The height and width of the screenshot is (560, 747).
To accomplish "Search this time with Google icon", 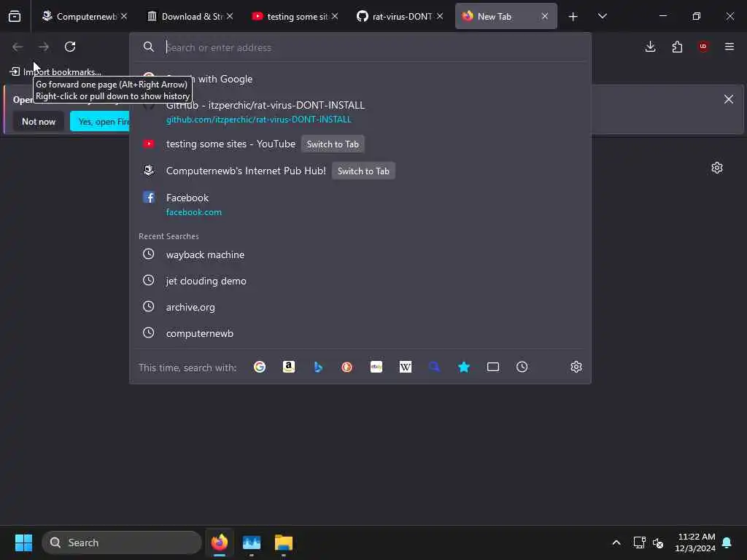I will [x=260, y=367].
